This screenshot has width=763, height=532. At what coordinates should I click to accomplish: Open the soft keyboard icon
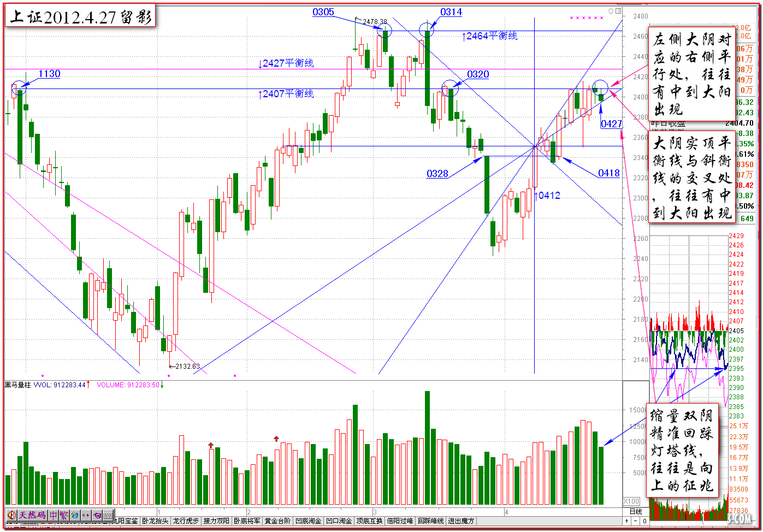point(108,515)
